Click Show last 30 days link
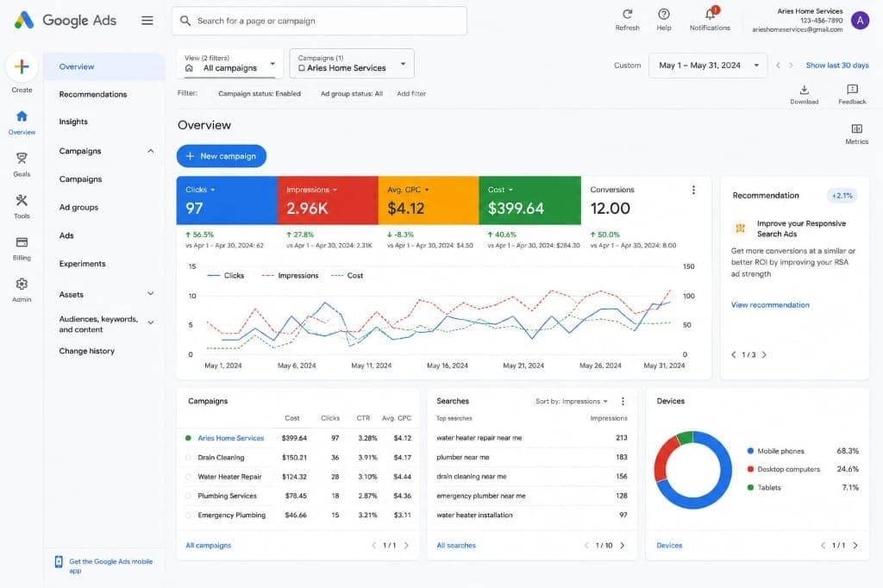 tap(836, 66)
